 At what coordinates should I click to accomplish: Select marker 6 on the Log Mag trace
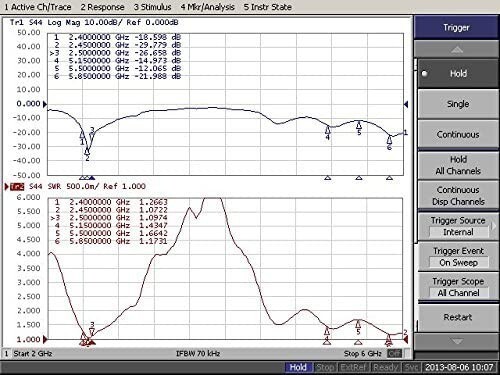[389, 139]
